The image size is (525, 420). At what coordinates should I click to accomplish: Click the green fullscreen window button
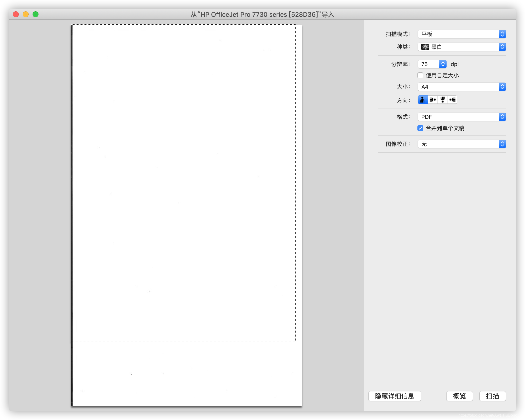point(36,14)
